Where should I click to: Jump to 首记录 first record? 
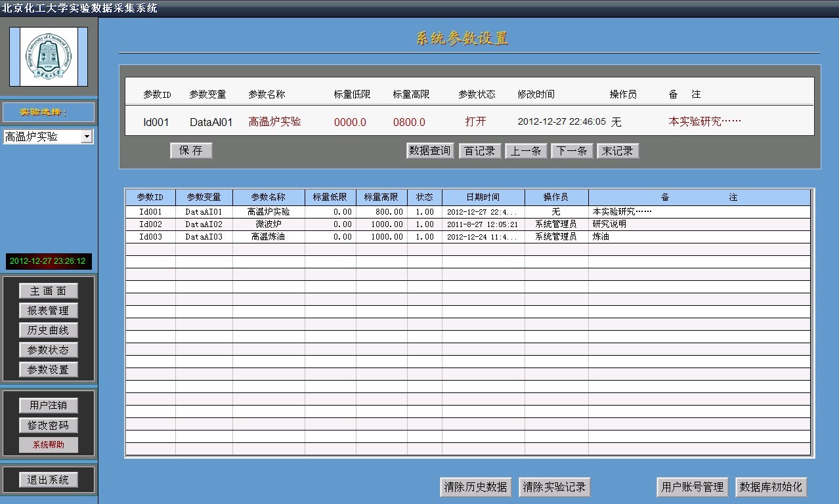pos(480,151)
